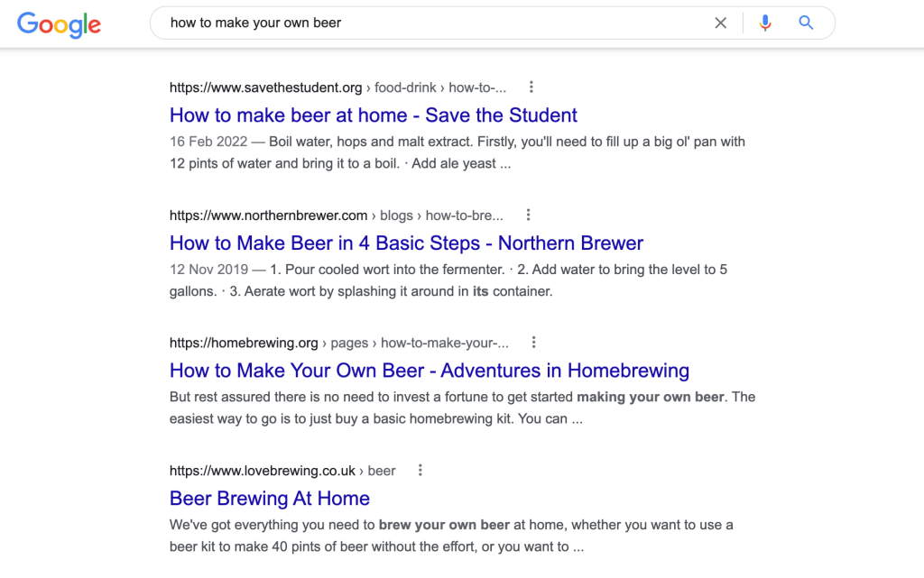The image size is (924, 578).
Task: Click snippet line 'beer kit to make 40 pints'
Action: [376, 546]
